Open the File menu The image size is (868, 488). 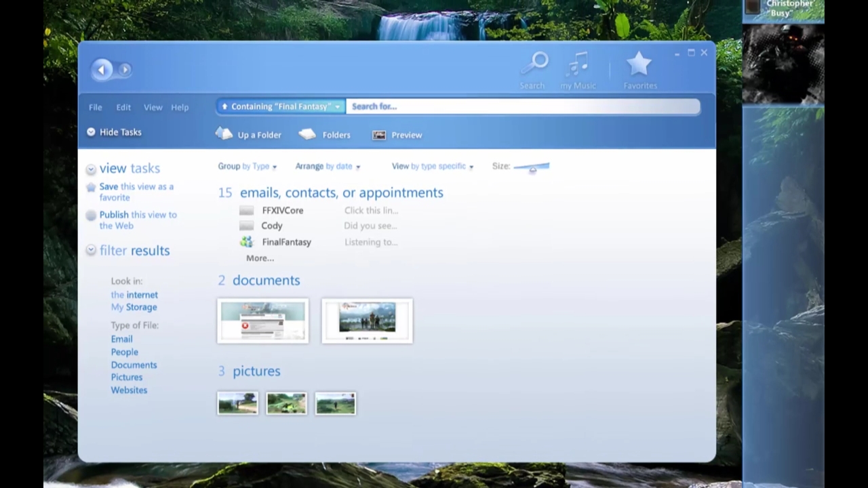[96, 107]
